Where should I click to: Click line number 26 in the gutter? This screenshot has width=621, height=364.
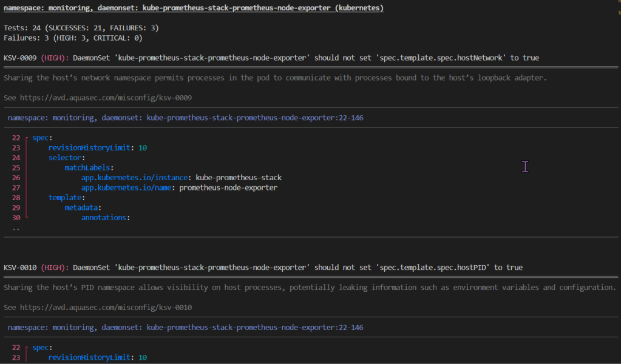click(16, 178)
